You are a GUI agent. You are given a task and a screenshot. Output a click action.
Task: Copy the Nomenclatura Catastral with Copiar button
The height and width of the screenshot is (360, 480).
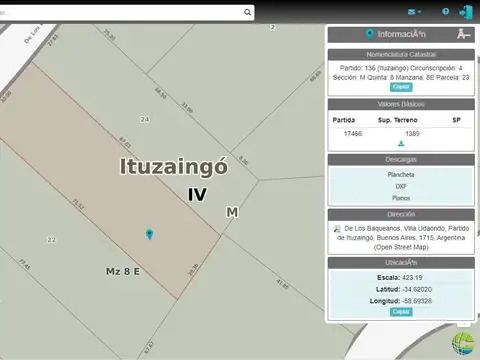(x=401, y=87)
